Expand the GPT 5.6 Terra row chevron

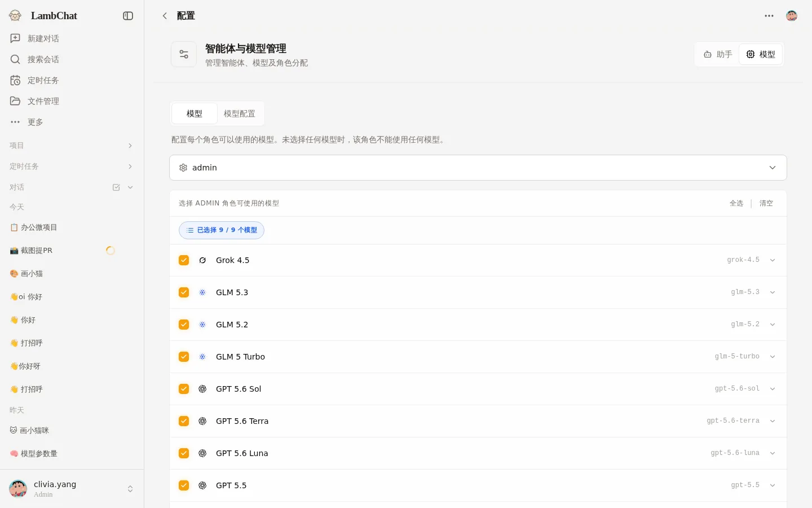[x=773, y=421]
